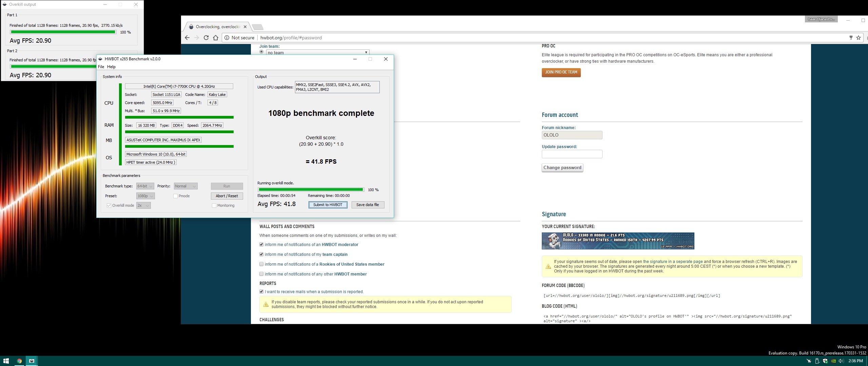Click the browser address bar URL

291,38
